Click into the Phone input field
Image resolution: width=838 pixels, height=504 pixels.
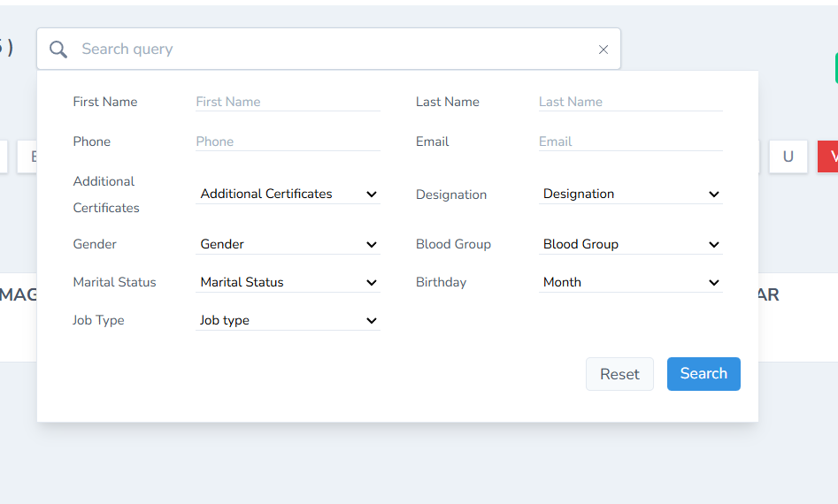coord(288,141)
